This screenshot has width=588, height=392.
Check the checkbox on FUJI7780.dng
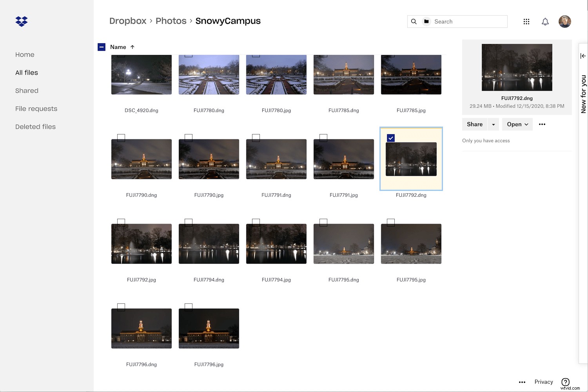[x=188, y=54]
